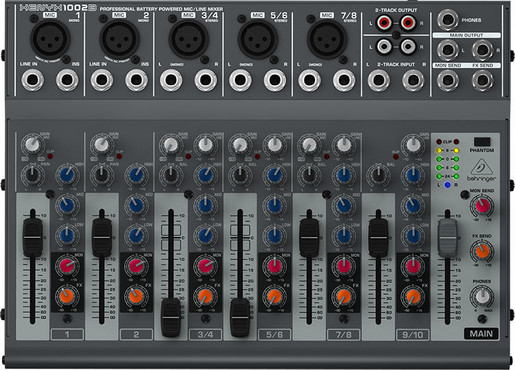515x370 pixels.
Task: Grab the channel 3/4 fader cap
Action: coord(171,317)
